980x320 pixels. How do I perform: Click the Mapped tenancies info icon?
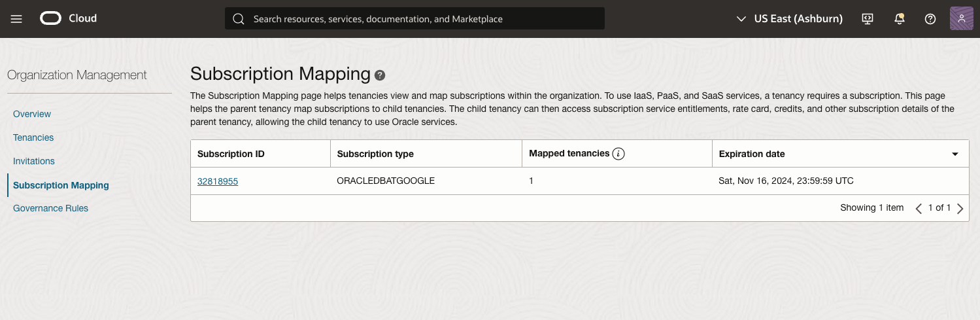click(618, 154)
